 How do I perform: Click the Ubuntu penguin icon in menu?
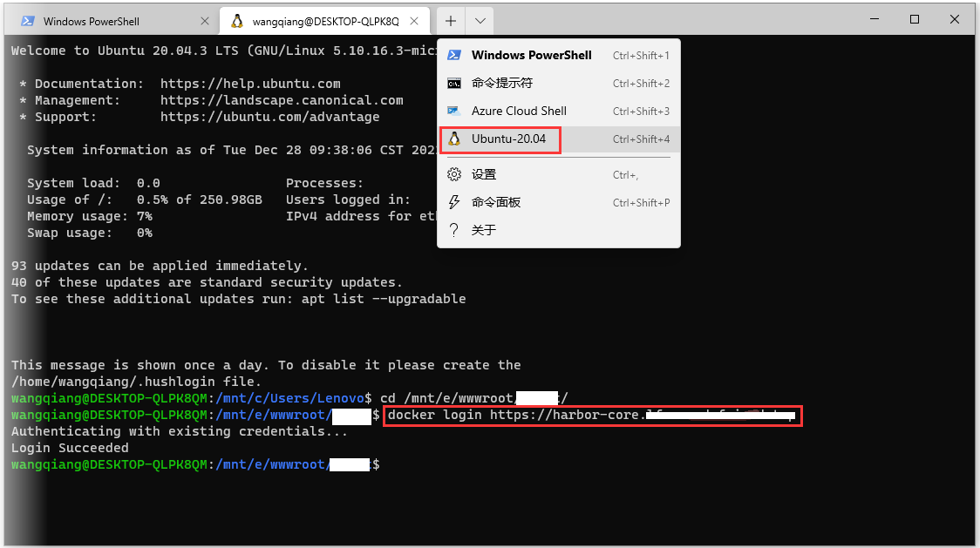(454, 139)
